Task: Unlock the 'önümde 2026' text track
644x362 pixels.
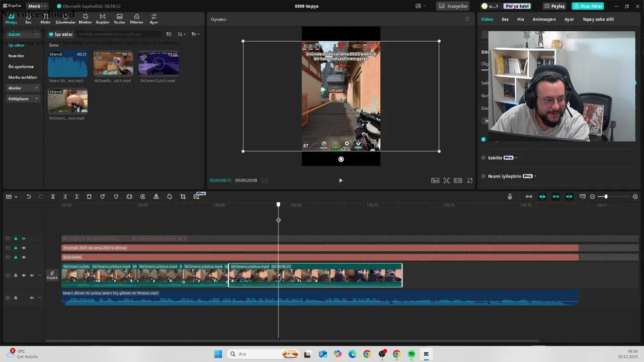Action: 16,248
